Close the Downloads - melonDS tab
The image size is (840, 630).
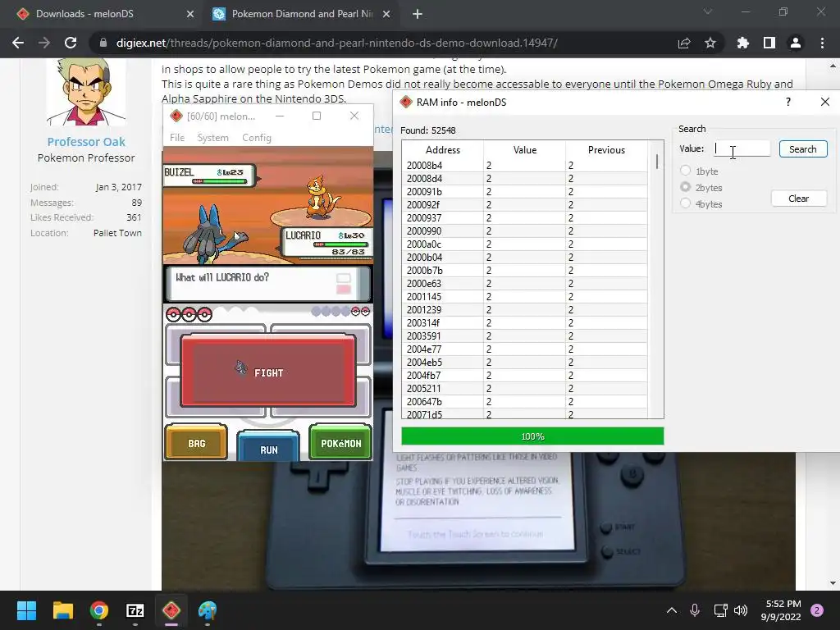[190, 14]
